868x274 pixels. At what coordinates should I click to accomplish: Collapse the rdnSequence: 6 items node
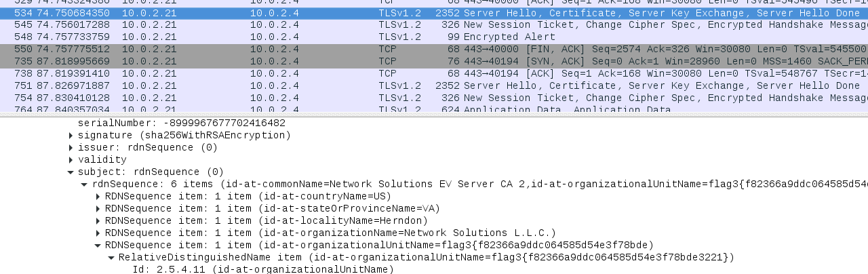[x=85, y=184]
